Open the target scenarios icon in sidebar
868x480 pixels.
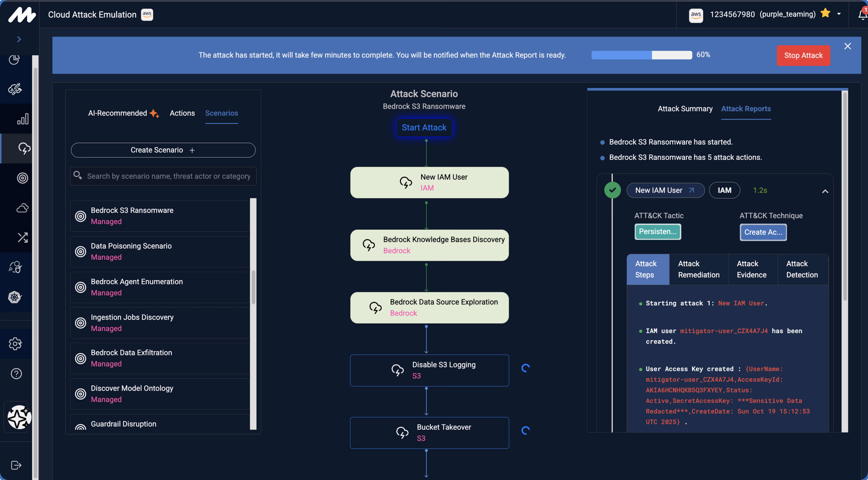[22, 178]
